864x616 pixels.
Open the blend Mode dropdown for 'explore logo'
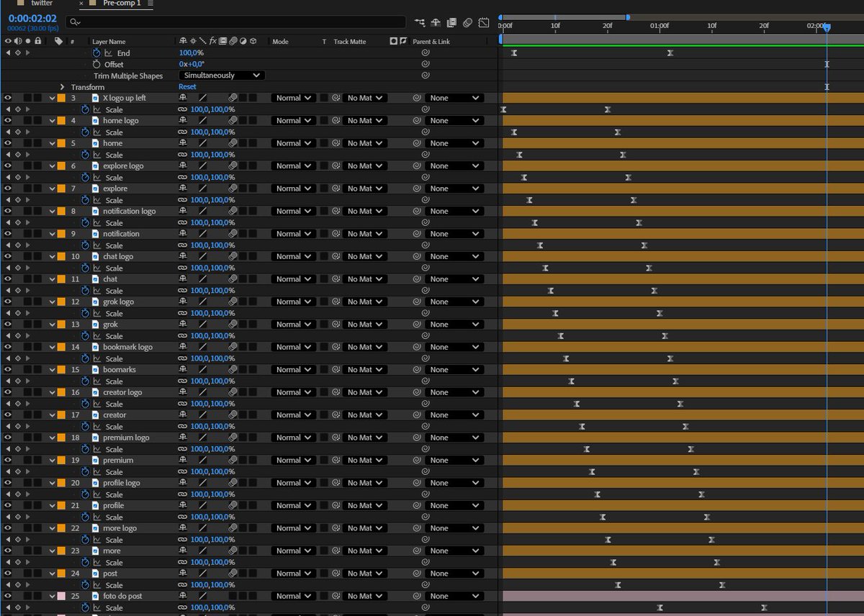pyautogui.click(x=293, y=166)
